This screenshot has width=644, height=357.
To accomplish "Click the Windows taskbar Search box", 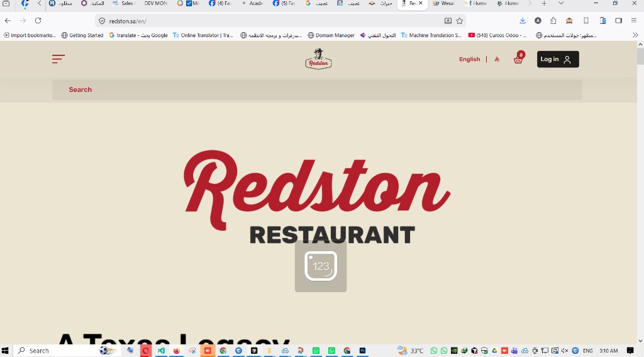I will [65, 351].
